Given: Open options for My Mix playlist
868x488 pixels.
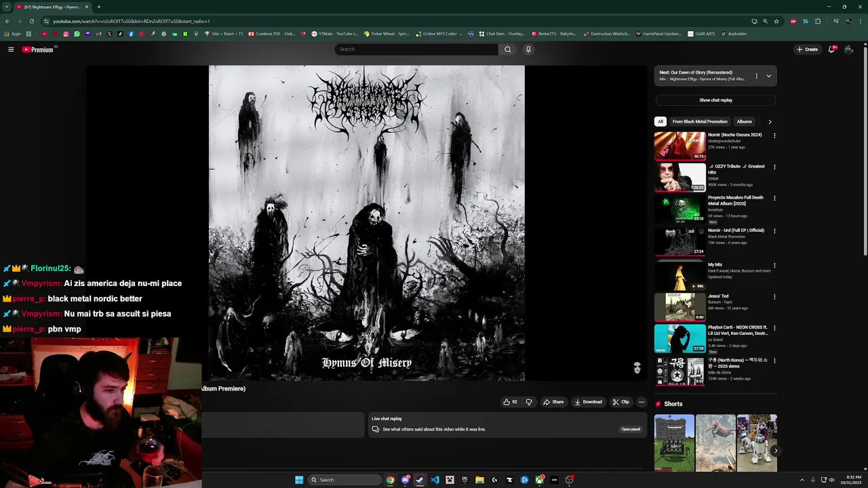Looking at the screenshot, I should tap(774, 266).
